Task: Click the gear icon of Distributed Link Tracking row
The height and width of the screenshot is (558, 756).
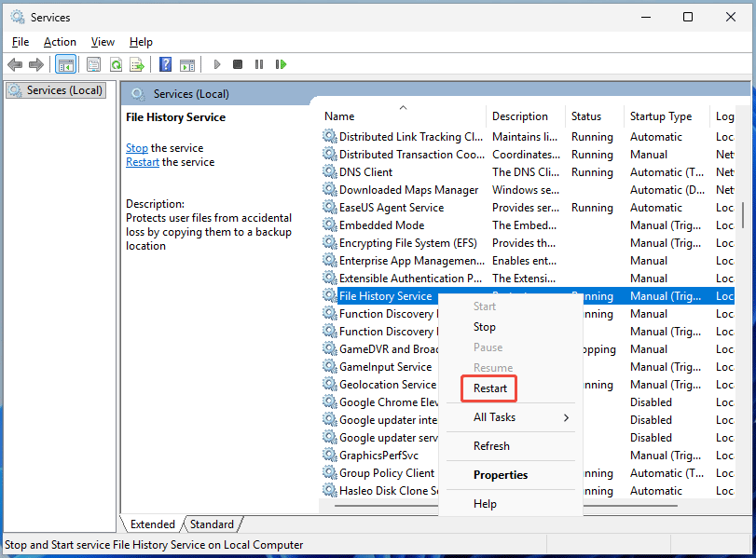Action: pyautogui.click(x=330, y=136)
